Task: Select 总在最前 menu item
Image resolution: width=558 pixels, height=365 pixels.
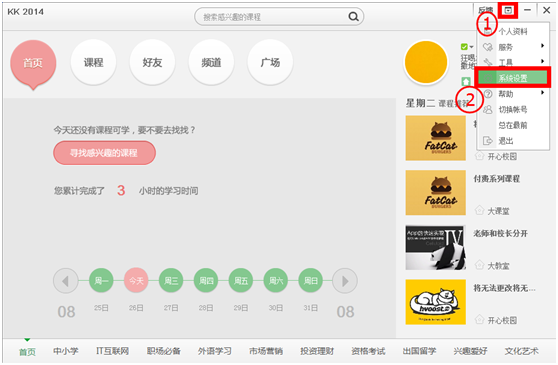Action: click(513, 125)
